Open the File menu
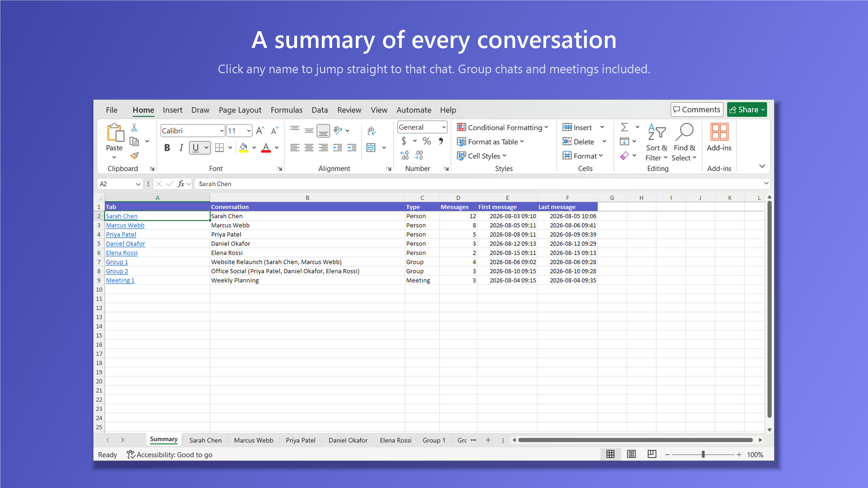Viewport: 868px width, 488px height. pos(111,110)
